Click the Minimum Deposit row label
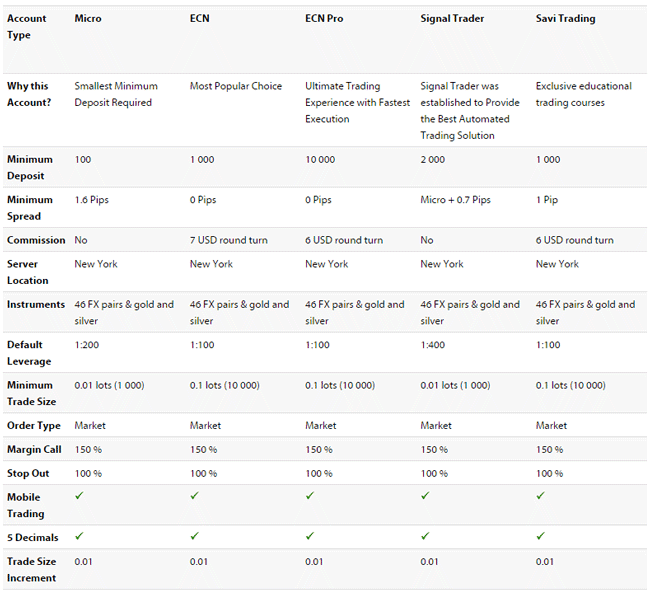Viewport: 650px width, 595px height. [x=30, y=168]
